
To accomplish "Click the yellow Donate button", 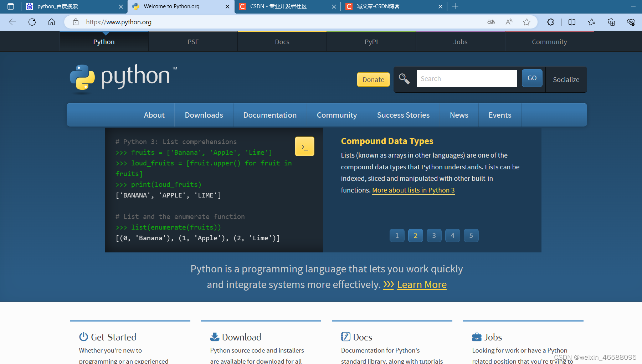I will pyautogui.click(x=373, y=80).
